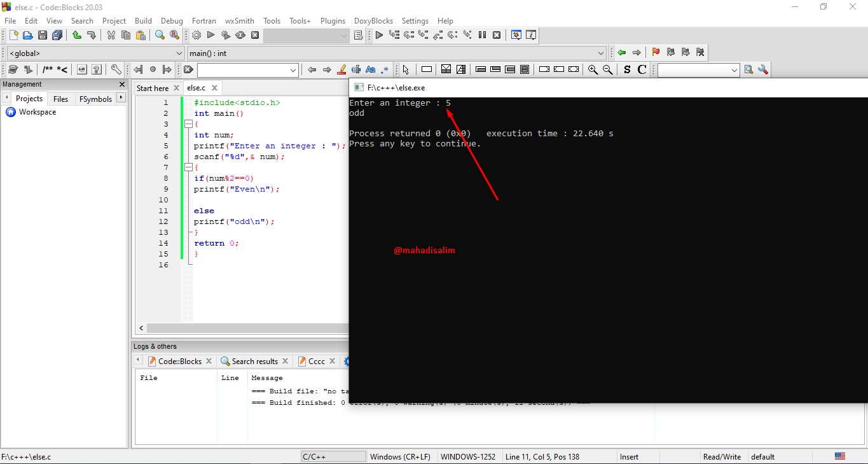
Task: Zoom in with the magnifier plus icon
Action: 593,70
